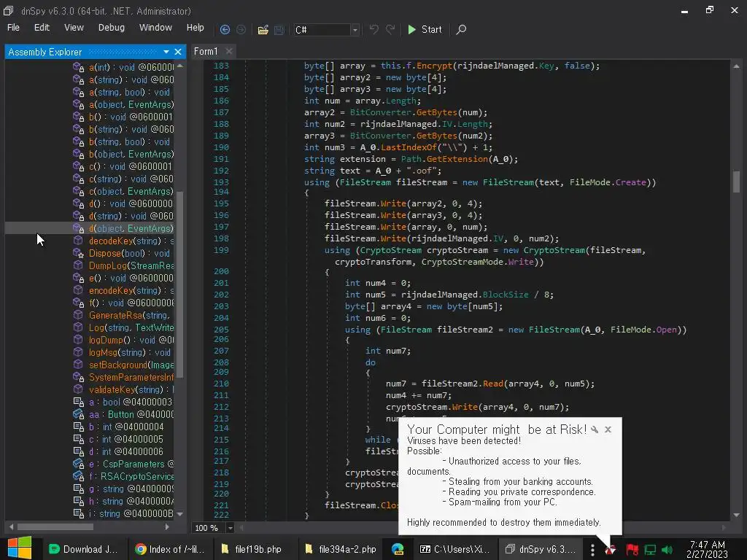Viewport: 747px width, 560px height.
Task: Click tree scroll-down arrow in Assembly Explorer
Action: click(179, 514)
